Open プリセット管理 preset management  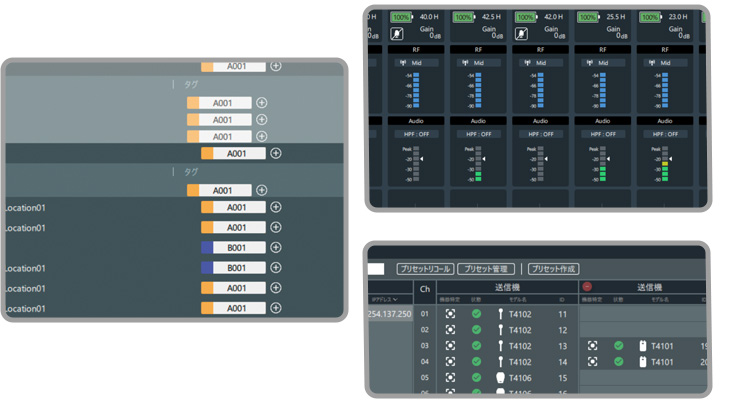[486, 269]
